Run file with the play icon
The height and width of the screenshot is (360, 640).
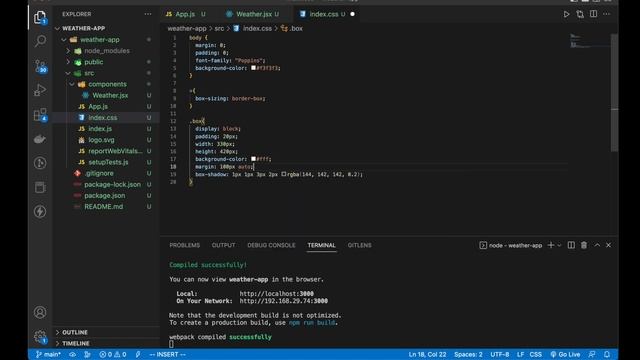[x=567, y=14]
